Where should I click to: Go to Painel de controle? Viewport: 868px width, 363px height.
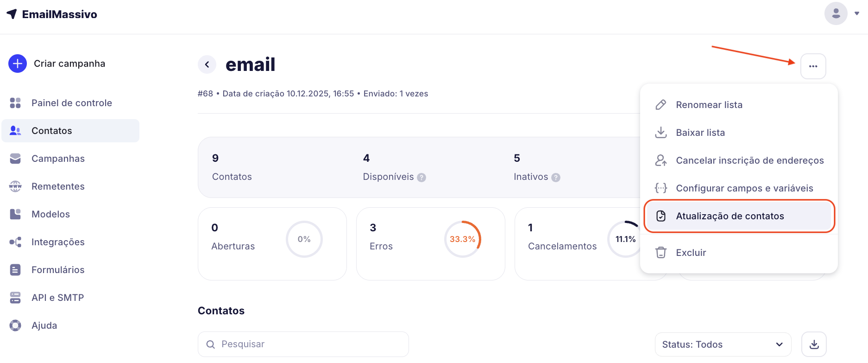[x=71, y=103]
